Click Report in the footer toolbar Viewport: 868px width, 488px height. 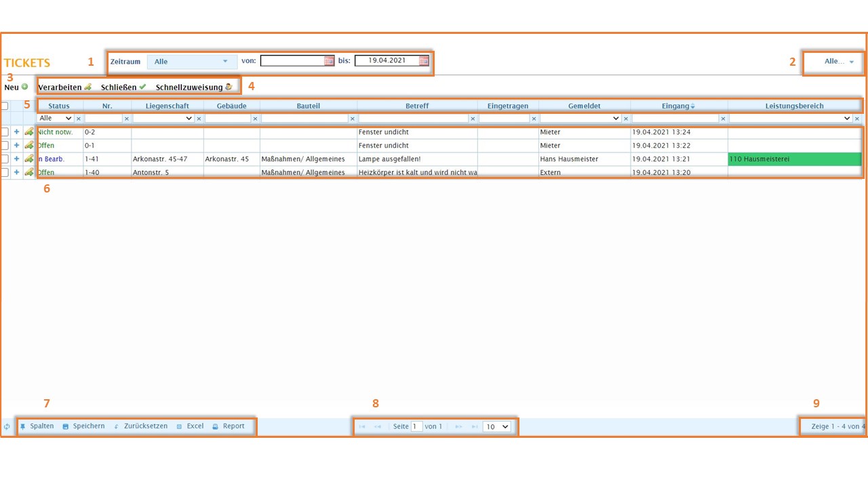pyautogui.click(x=229, y=426)
